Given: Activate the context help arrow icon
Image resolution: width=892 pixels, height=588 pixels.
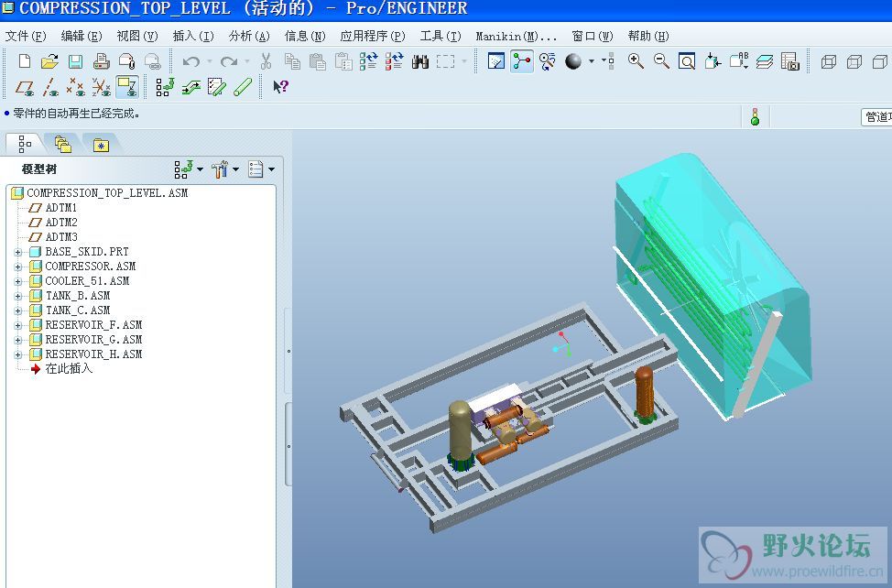Looking at the screenshot, I should (x=280, y=86).
